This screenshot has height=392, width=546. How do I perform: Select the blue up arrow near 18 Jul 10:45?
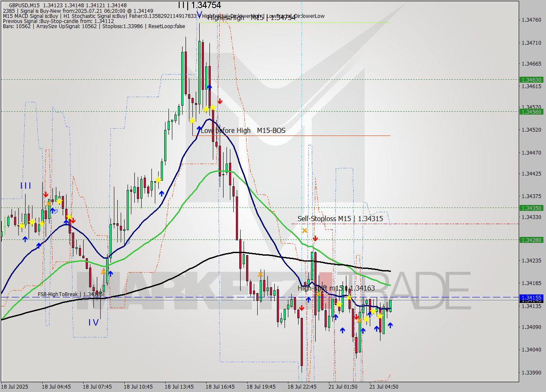161,193
